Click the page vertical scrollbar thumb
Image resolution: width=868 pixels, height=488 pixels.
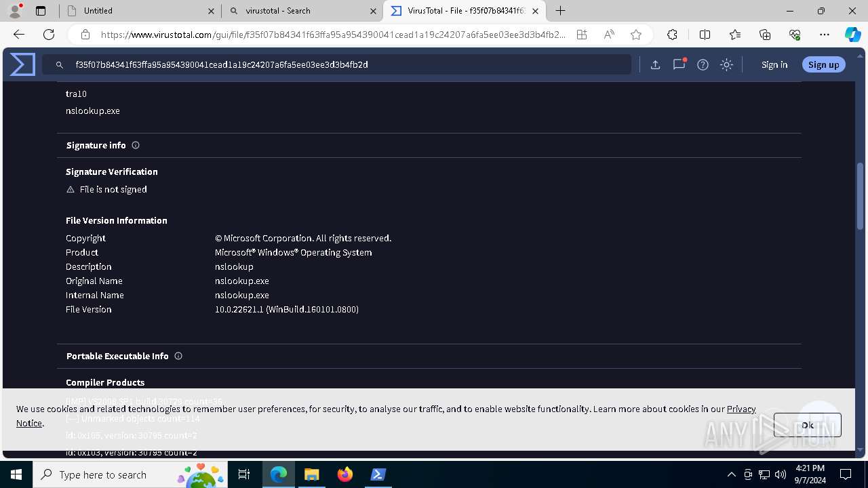click(x=861, y=197)
